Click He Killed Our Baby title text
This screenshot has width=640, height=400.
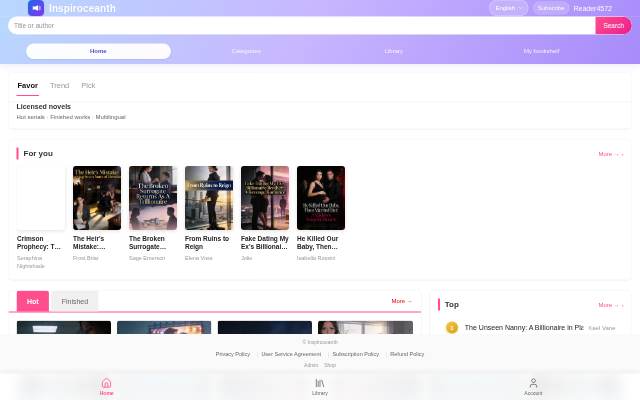click(x=318, y=243)
